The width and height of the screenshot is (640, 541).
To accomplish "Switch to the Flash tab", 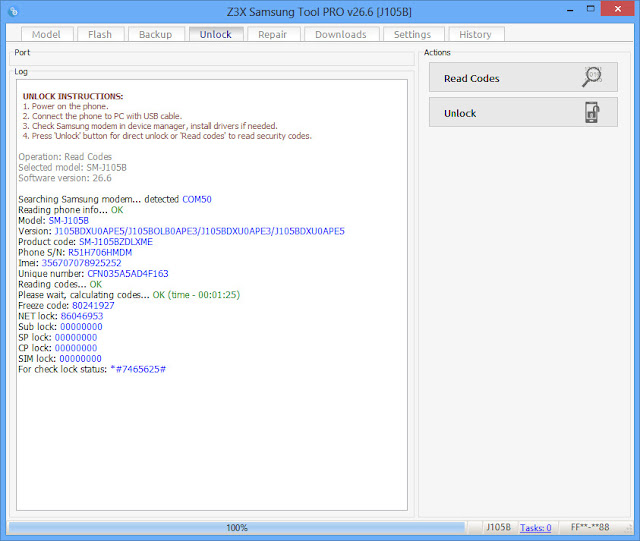I will coord(100,34).
